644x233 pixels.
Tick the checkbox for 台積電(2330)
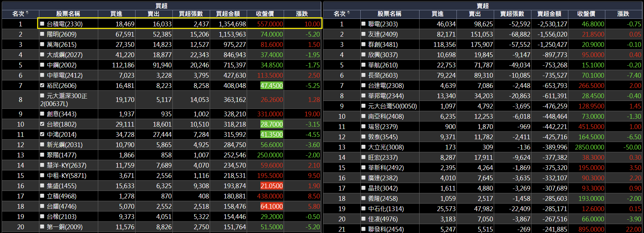(42, 24)
